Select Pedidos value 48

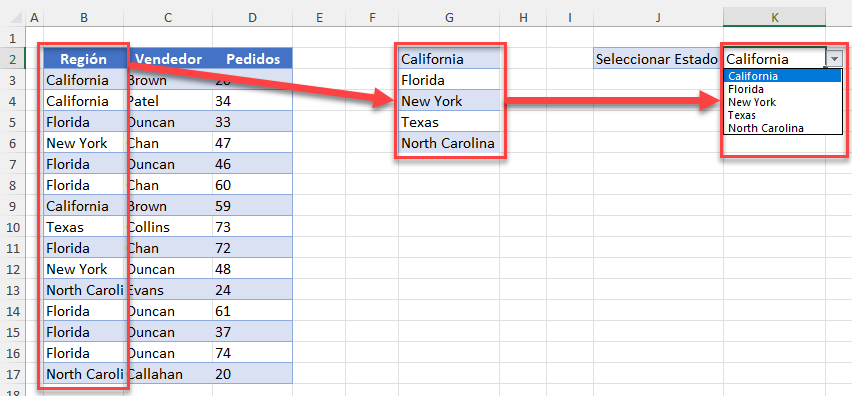252,269
